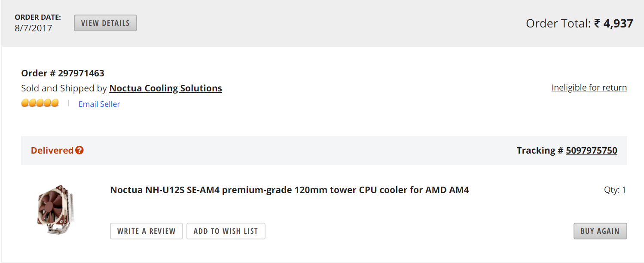This screenshot has height=263, width=644.
Task: Click the order date 8/7/2017
Action: [x=34, y=28]
